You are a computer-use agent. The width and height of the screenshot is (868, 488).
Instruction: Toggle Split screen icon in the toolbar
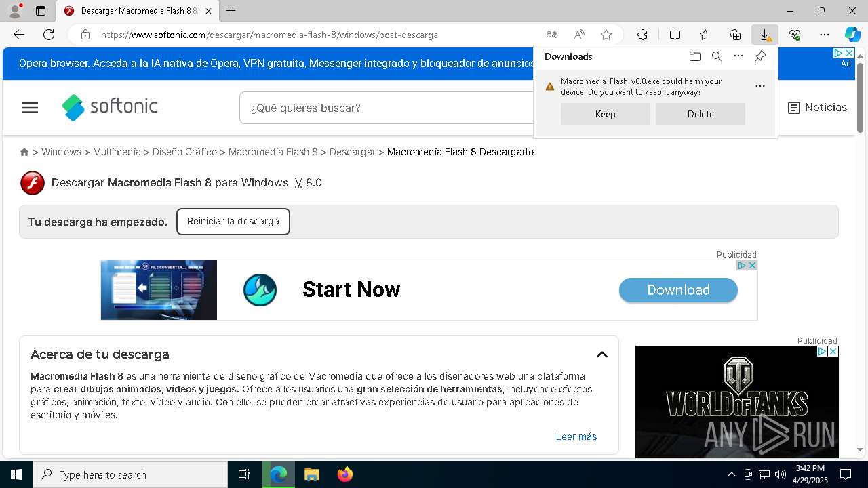(675, 35)
